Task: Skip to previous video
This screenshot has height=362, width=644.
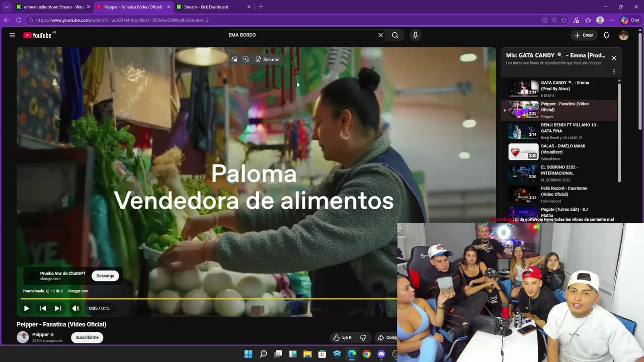Action: point(43,308)
